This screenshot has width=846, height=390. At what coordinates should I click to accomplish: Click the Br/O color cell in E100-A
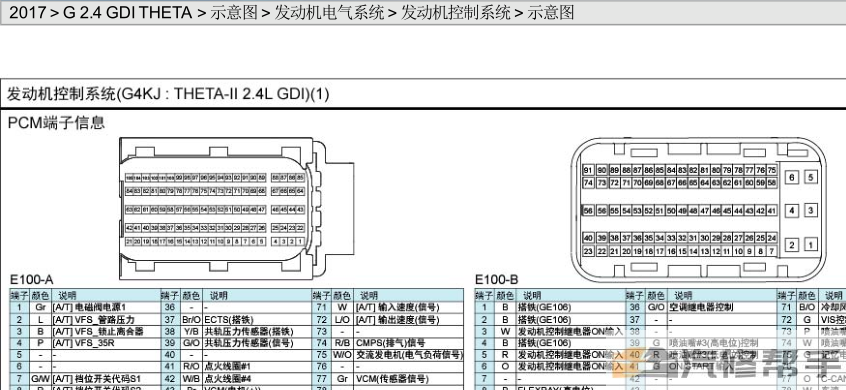pos(191,319)
